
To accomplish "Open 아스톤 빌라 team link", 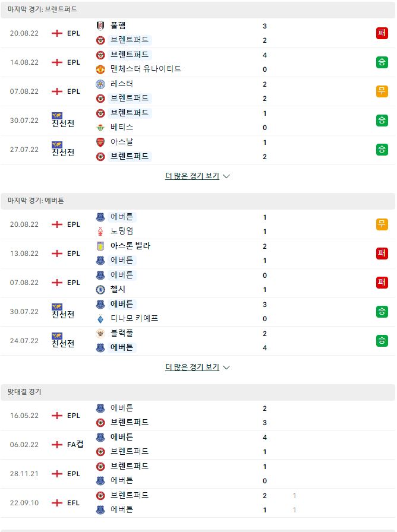I will click(x=130, y=246).
